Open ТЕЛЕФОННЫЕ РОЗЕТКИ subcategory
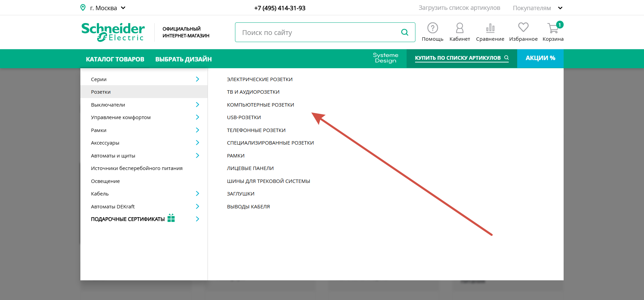Image resolution: width=644 pixels, height=300 pixels. point(256,130)
